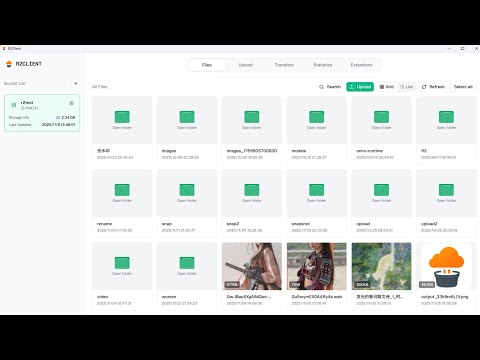Open the upload2 folder icon
The width and height of the screenshot is (480, 360).
tap(446, 190)
